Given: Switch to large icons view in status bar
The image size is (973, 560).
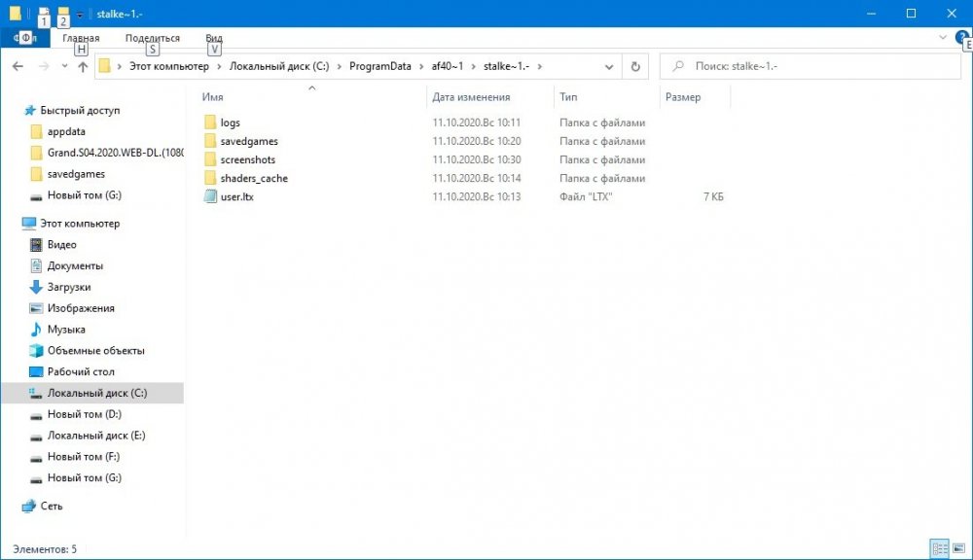Looking at the screenshot, I should coord(959,549).
